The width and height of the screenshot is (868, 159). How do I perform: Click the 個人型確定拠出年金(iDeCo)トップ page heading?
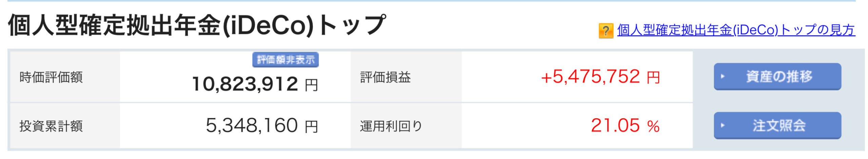click(x=197, y=25)
